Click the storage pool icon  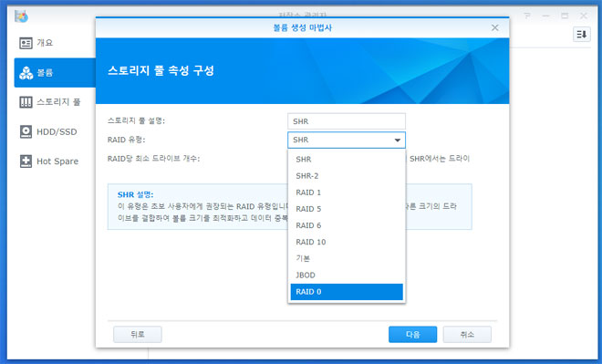[x=26, y=102]
